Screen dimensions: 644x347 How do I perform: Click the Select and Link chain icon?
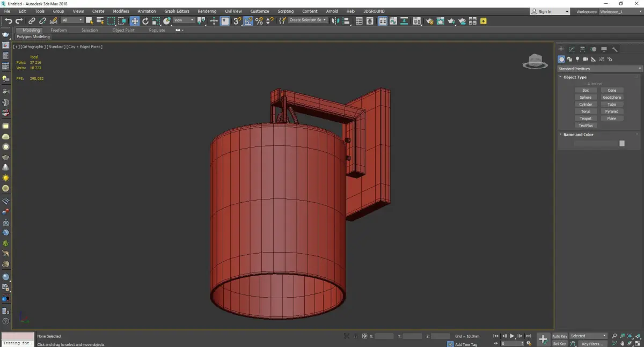[32, 21]
